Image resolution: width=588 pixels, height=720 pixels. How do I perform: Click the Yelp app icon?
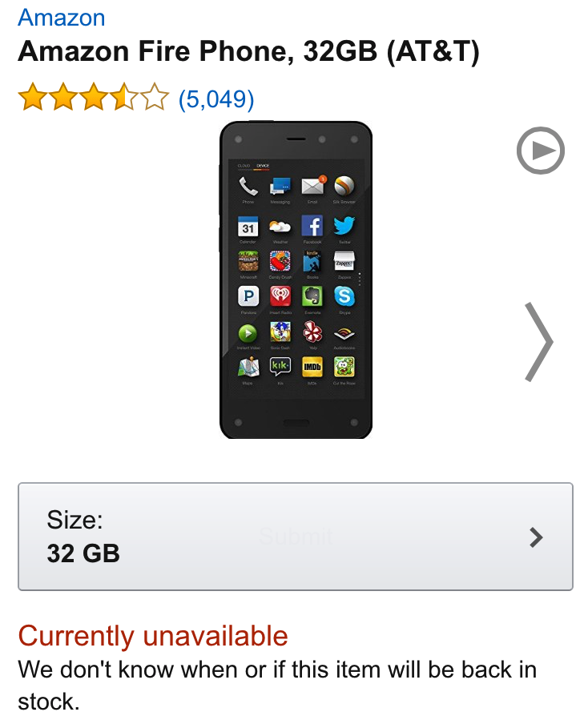(x=312, y=332)
